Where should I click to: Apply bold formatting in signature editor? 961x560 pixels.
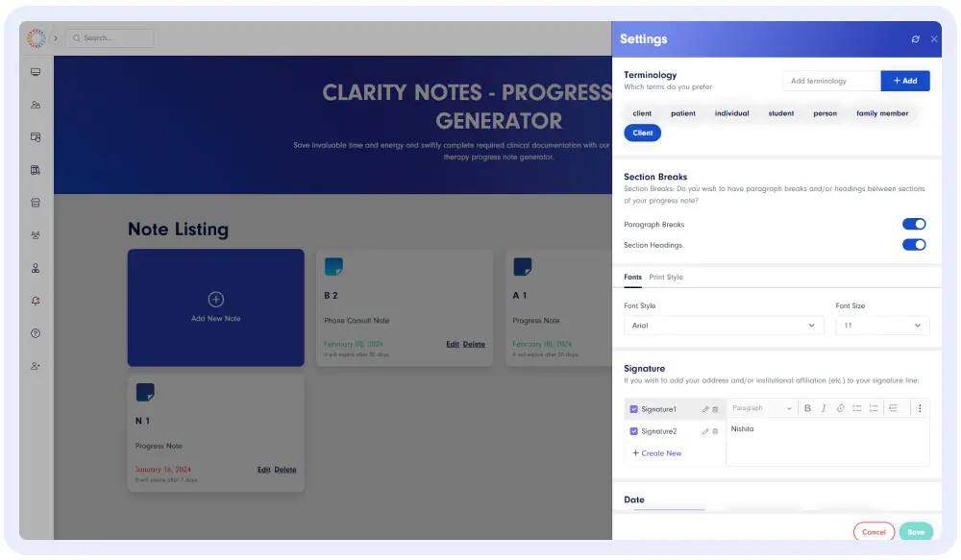click(x=807, y=408)
